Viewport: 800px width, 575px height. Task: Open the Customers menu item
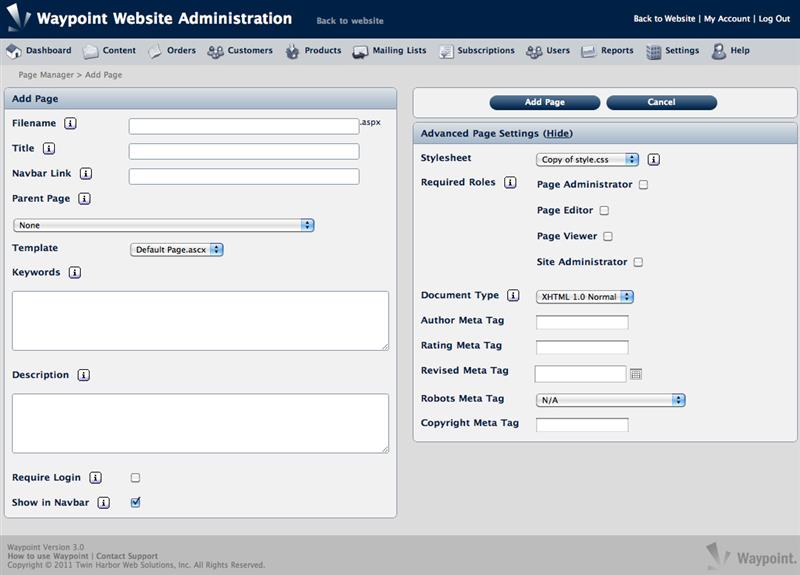pyautogui.click(x=250, y=51)
